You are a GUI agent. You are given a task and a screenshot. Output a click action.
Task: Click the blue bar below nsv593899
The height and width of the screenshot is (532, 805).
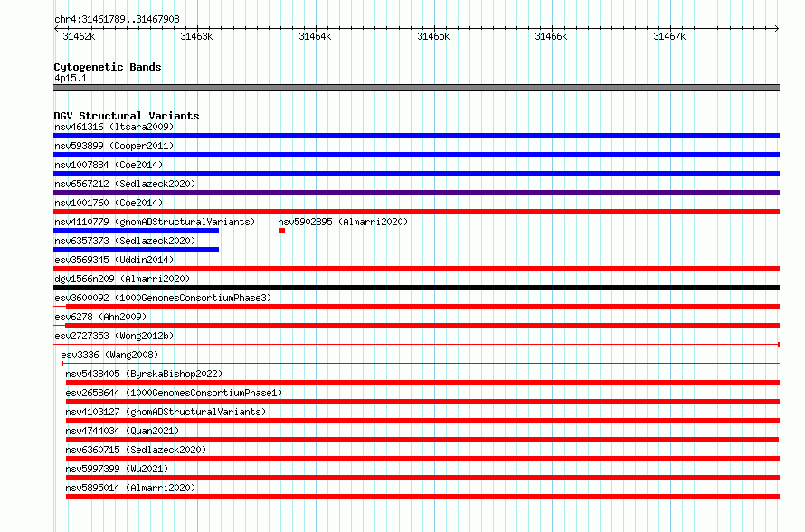tap(416, 155)
